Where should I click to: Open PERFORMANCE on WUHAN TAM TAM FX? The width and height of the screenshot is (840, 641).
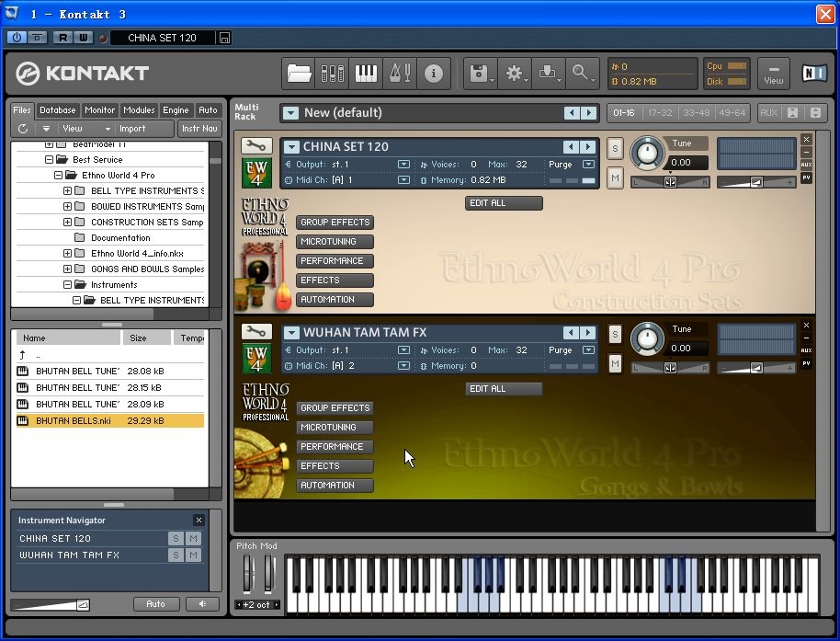pyautogui.click(x=335, y=446)
